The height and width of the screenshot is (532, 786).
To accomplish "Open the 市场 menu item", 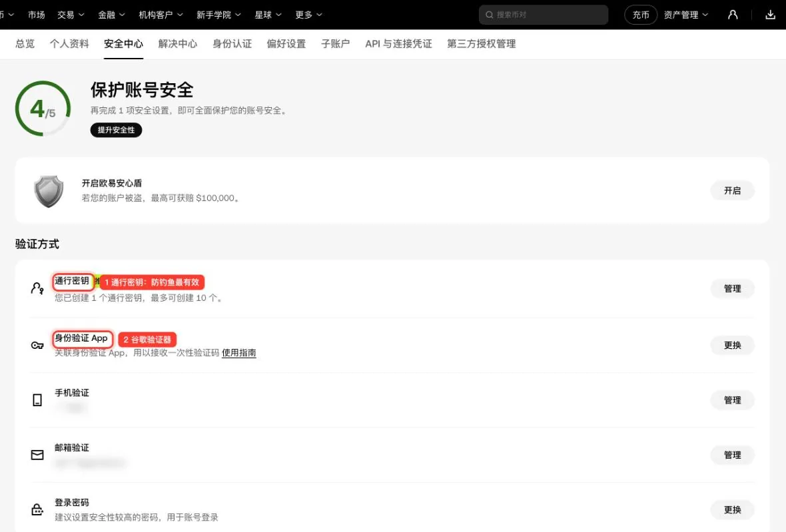I will (36, 15).
